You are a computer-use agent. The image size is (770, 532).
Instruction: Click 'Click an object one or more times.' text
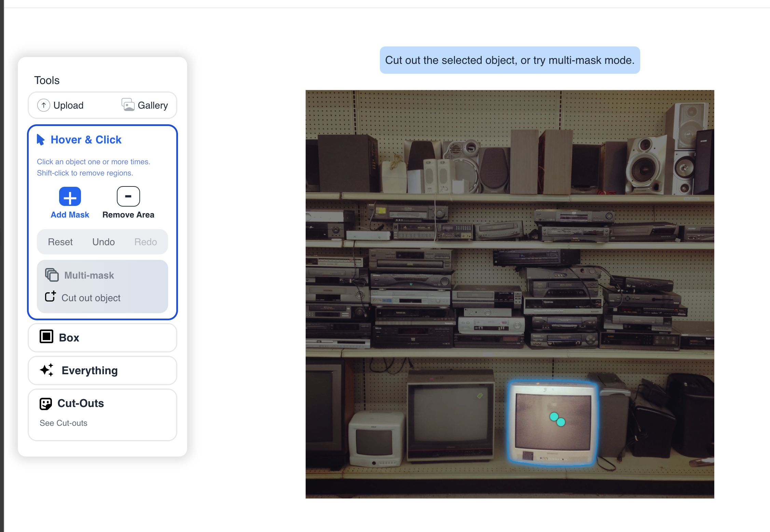pyautogui.click(x=94, y=162)
